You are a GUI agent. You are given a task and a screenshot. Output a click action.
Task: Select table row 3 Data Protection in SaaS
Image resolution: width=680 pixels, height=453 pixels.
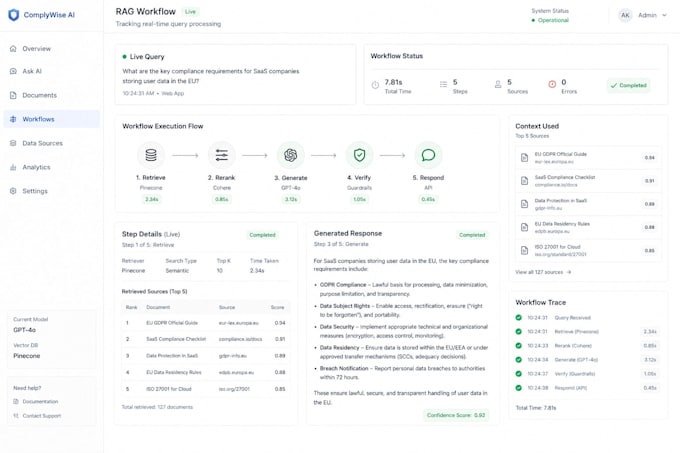206,356
